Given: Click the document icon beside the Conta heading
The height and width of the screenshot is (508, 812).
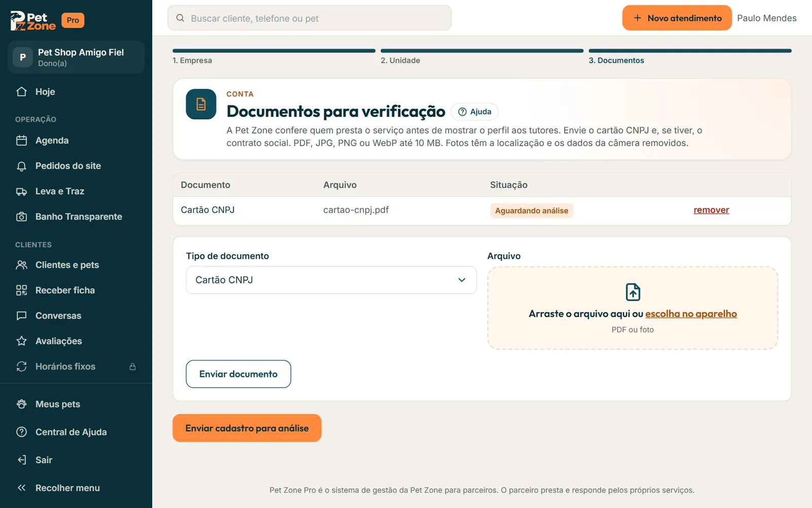Looking at the screenshot, I should [201, 104].
